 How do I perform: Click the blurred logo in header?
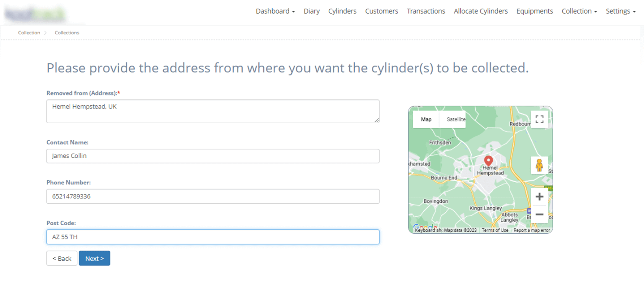point(35,13)
